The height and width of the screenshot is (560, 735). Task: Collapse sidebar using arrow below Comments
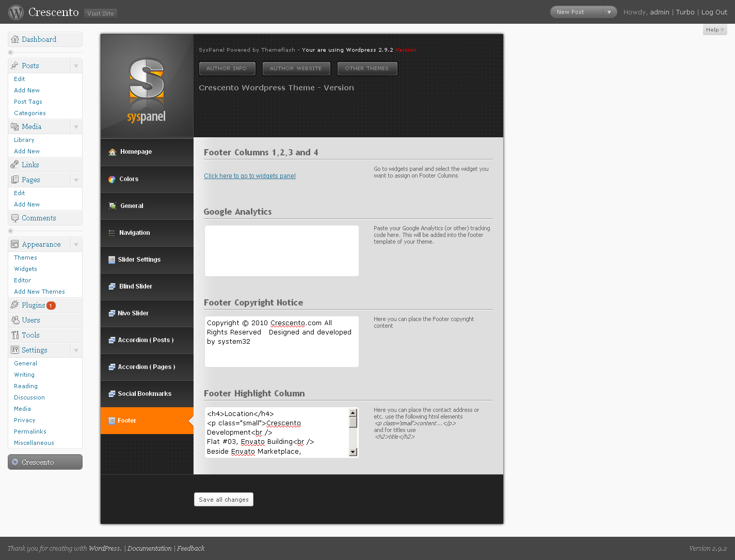tap(10, 231)
